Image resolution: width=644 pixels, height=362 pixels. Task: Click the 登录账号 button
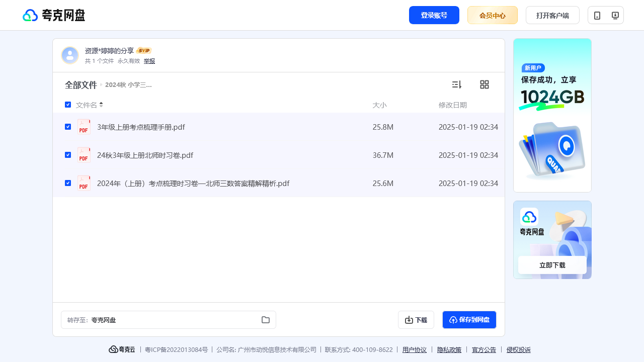[434, 15]
